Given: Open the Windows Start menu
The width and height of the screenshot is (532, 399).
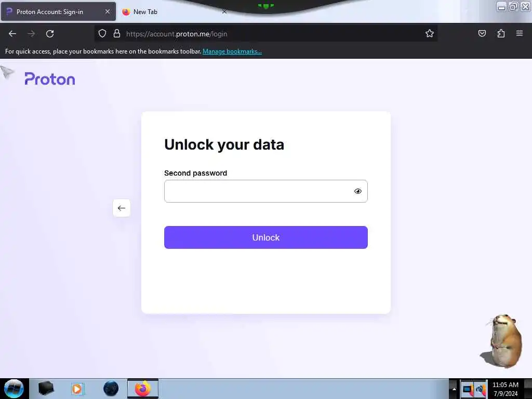Looking at the screenshot, I should click(x=14, y=389).
